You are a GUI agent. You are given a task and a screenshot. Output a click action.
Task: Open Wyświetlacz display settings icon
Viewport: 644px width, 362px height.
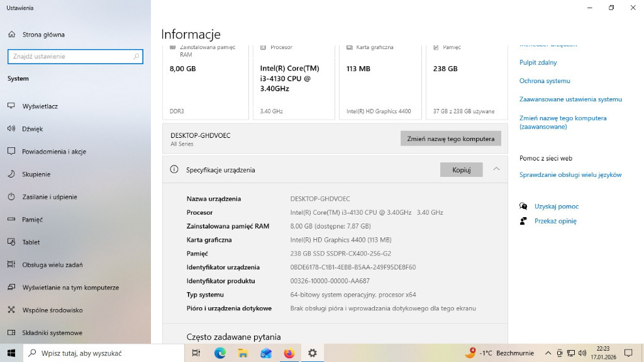pyautogui.click(x=11, y=106)
